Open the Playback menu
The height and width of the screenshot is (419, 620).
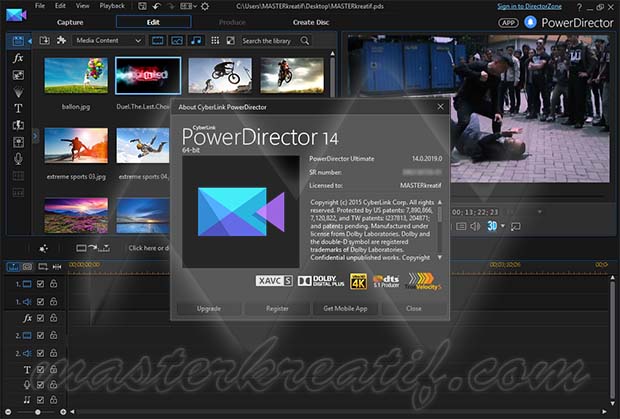(x=112, y=6)
